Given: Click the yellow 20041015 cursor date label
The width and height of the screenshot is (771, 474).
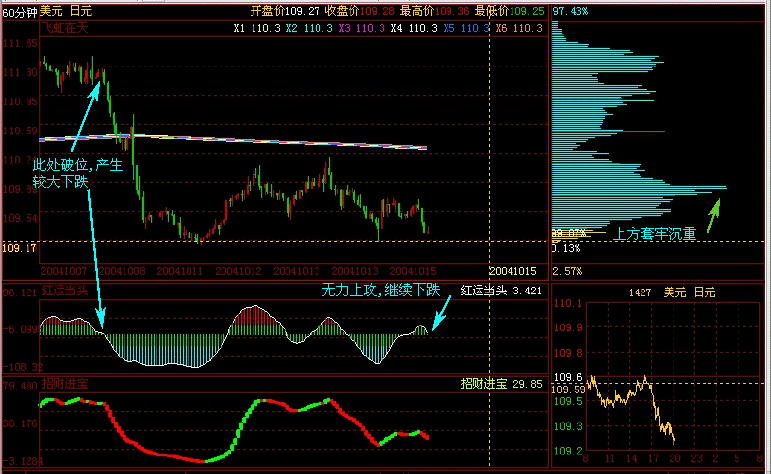Looking at the screenshot, I should 512,271.
